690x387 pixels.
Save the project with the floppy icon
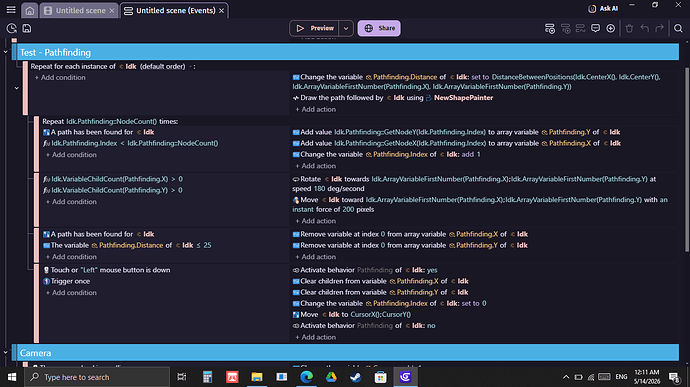27,28
